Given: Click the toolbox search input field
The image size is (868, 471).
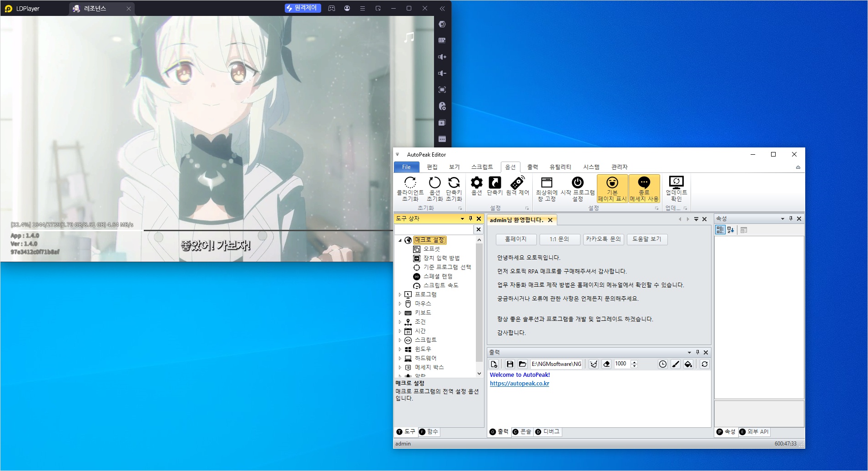Looking at the screenshot, I should [434, 230].
